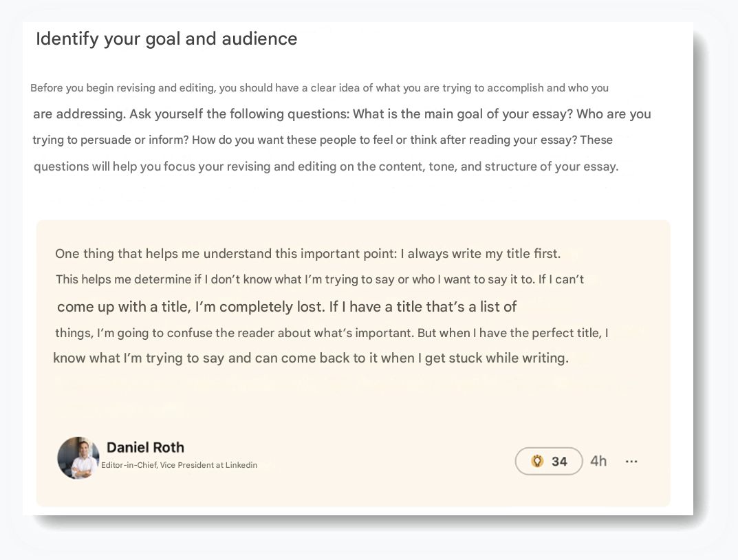Open Daniel Roth's profile photo
Screen dimensions: 738x560
pyautogui.click(x=78, y=457)
